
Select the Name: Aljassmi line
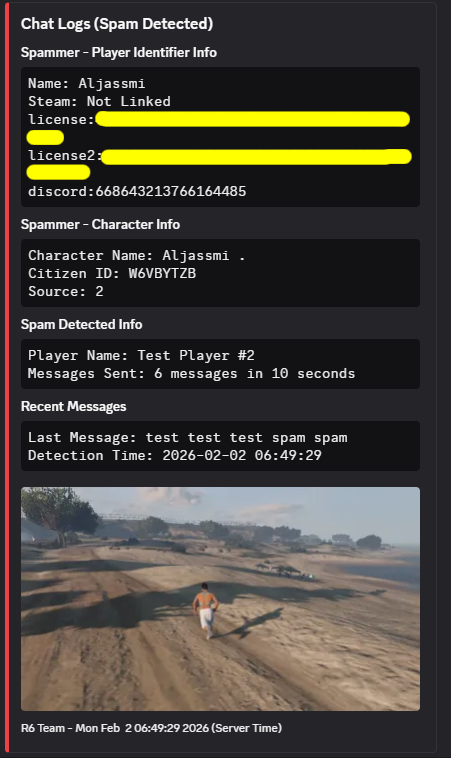click(x=87, y=84)
